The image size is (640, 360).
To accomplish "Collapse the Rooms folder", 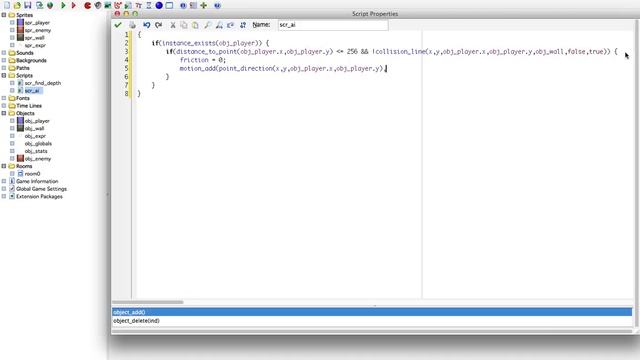I will coord(4,166).
